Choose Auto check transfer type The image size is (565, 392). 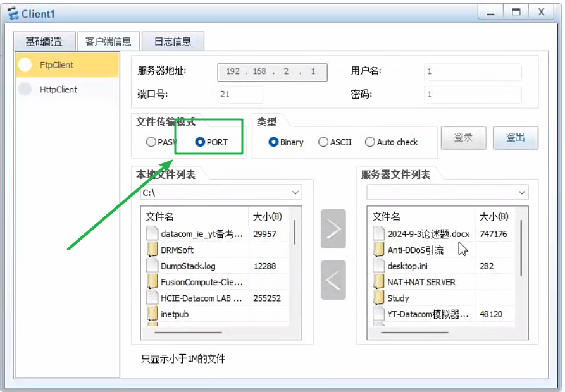(369, 142)
